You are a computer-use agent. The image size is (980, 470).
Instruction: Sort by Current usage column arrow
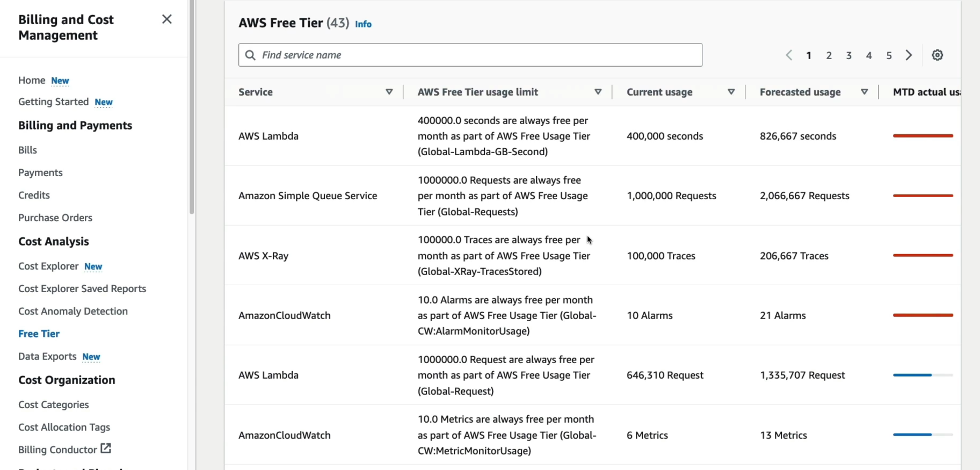click(731, 92)
